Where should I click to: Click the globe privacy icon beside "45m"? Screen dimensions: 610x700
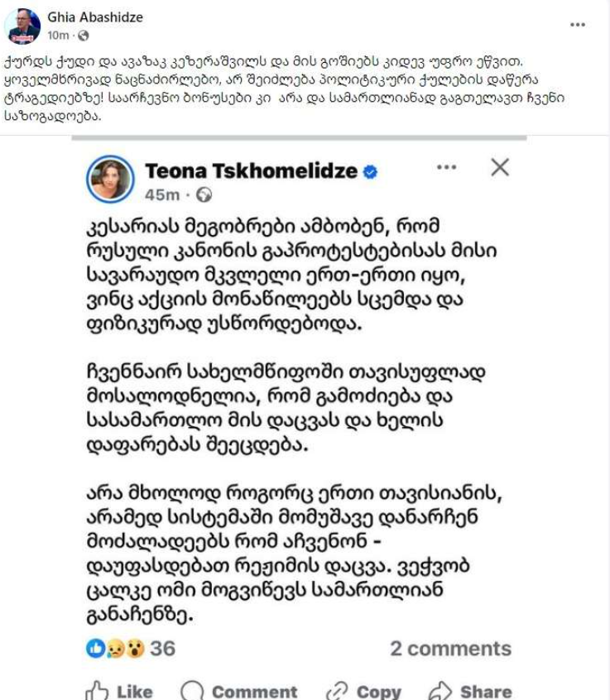204,195
